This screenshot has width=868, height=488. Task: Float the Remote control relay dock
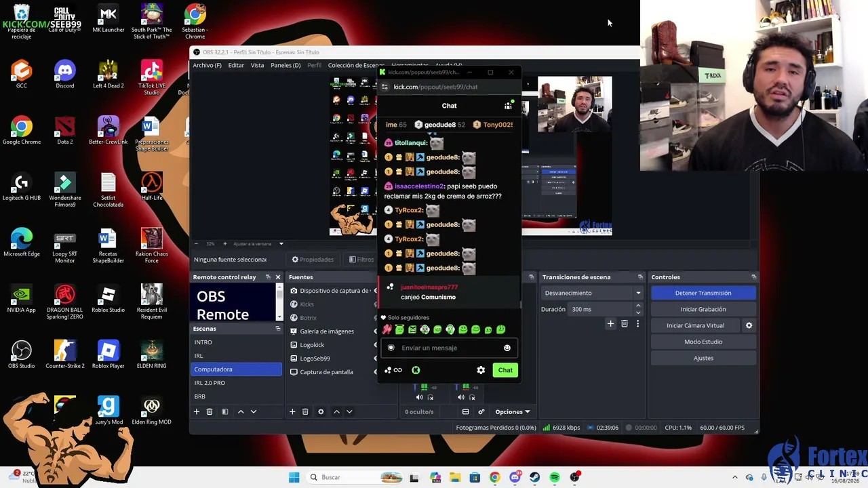[268, 277]
